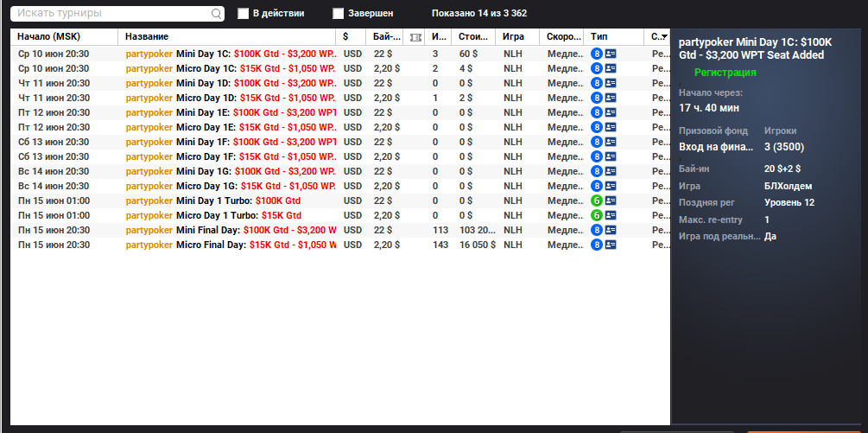Open Mini Day 1C tournament row
Image resolution: width=868 pixels, height=433 pixels.
(x=340, y=54)
